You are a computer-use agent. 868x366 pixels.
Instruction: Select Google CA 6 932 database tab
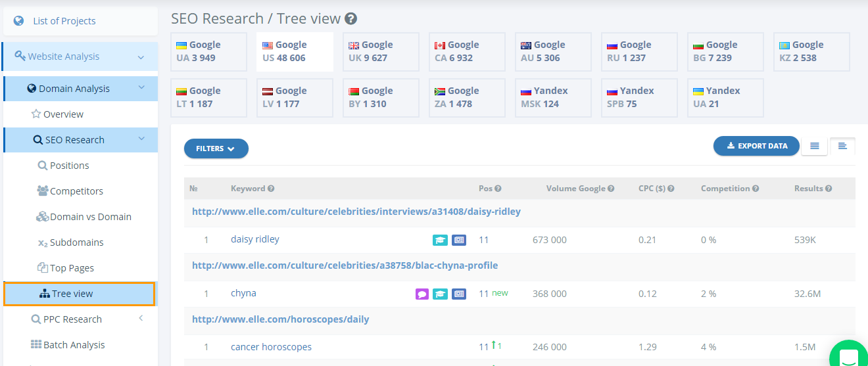(467, 52)
